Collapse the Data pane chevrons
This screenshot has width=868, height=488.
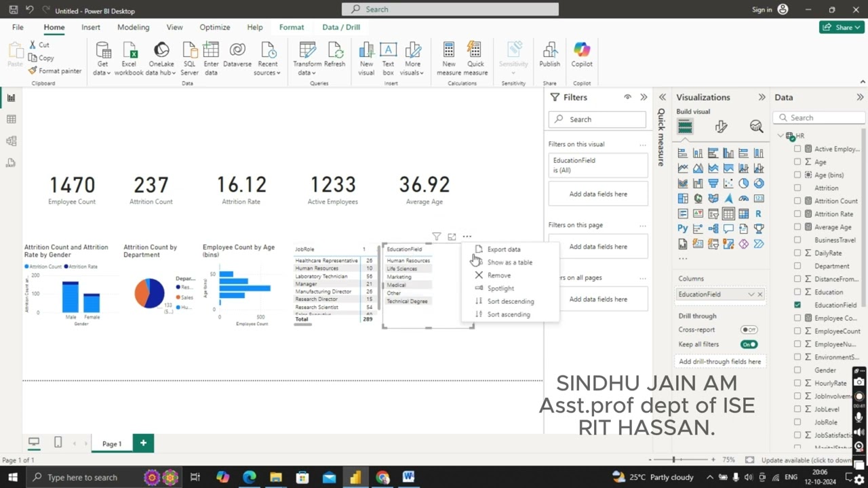pos(860,98)
